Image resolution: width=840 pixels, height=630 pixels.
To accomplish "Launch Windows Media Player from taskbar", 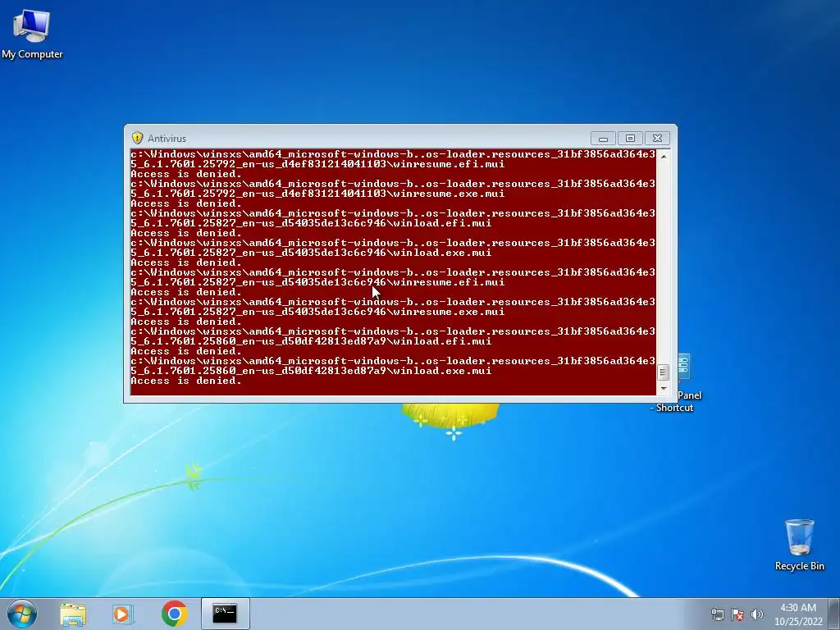I will [122, 614].
